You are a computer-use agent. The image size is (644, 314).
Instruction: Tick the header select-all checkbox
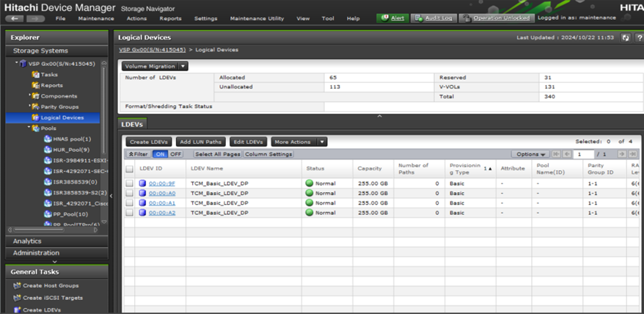(129, 168)
